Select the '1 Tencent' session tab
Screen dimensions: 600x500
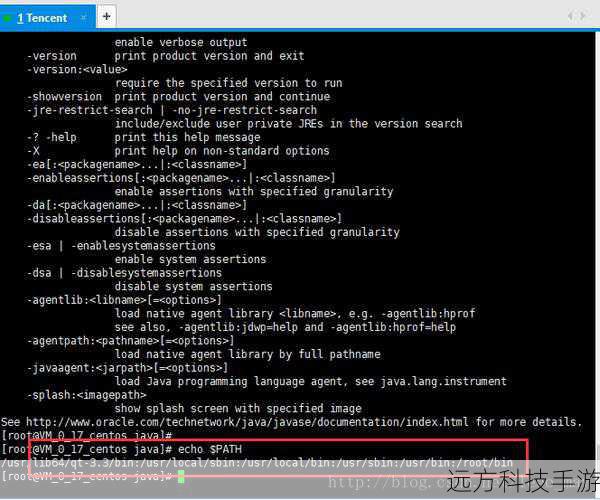tap(47, 18)
